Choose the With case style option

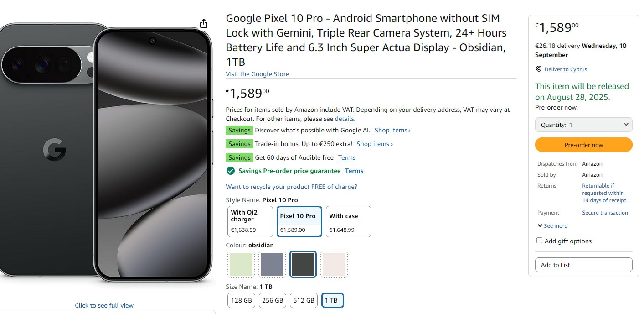(348, 221)
